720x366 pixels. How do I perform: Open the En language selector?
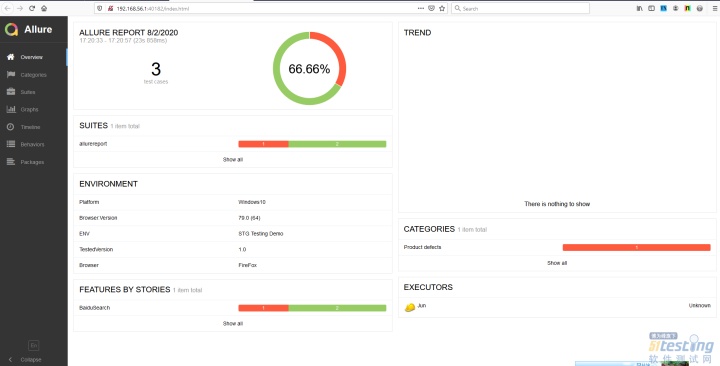pos(34,345)
